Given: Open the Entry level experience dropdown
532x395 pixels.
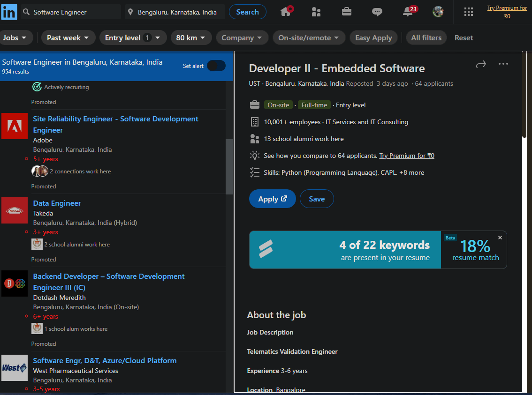Looking at the screenshot, I should 133,38.
